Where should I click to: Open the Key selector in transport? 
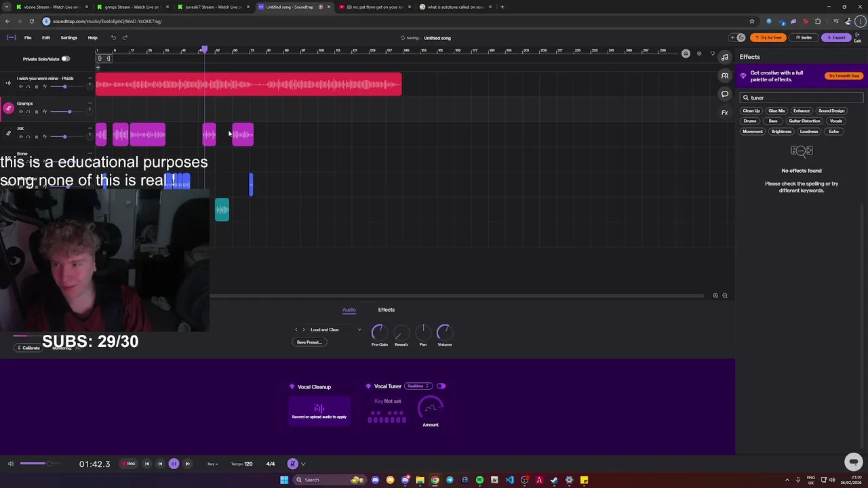click(x=212, y=464)
